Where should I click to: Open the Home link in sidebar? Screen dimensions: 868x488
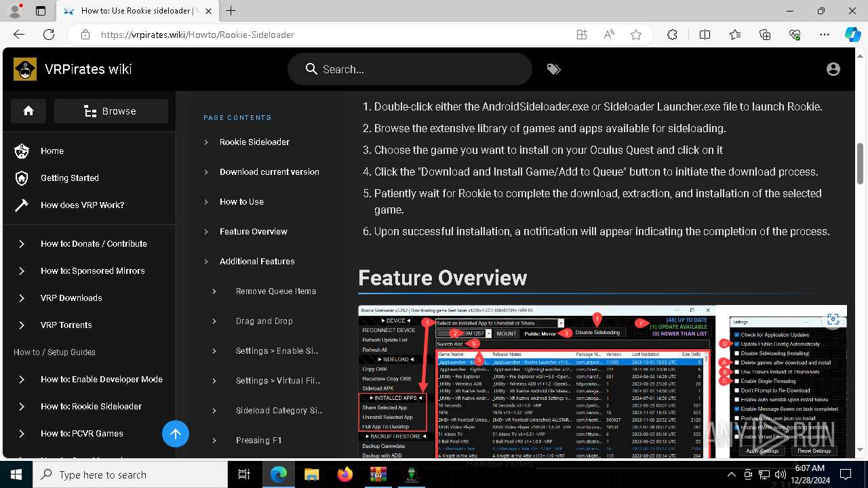tap(52, 151)
